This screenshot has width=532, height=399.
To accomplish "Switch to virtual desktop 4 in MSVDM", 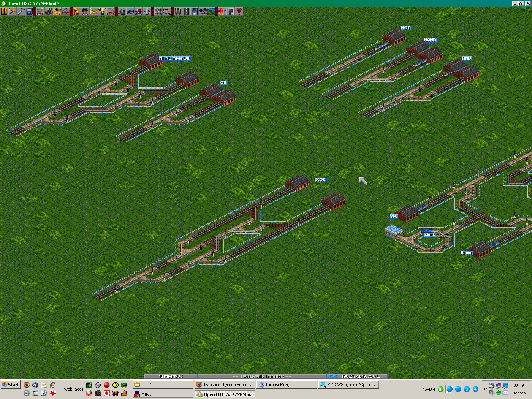I will [475, 389].
